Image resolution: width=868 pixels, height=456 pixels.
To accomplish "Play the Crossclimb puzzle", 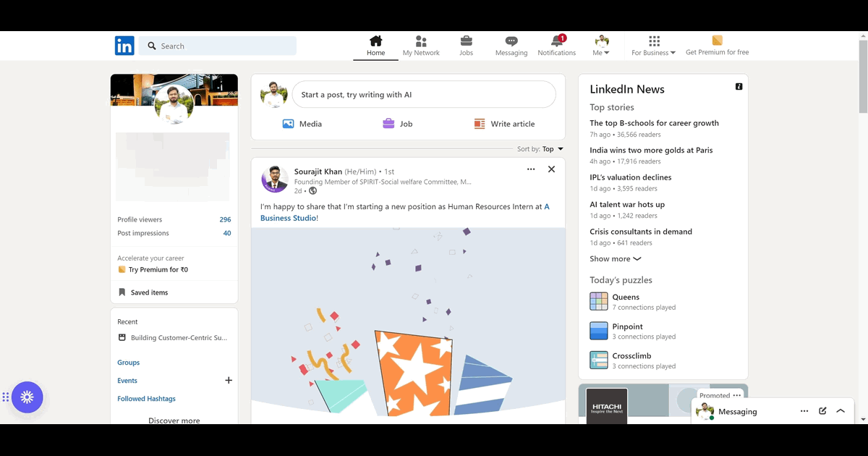I will click(633, 360).
